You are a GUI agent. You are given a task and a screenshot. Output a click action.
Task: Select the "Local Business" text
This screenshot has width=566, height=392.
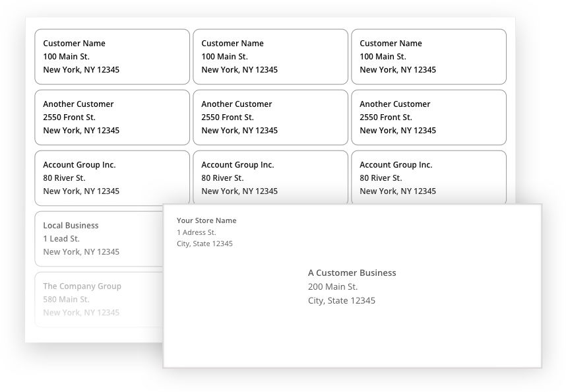click(71, 226)
